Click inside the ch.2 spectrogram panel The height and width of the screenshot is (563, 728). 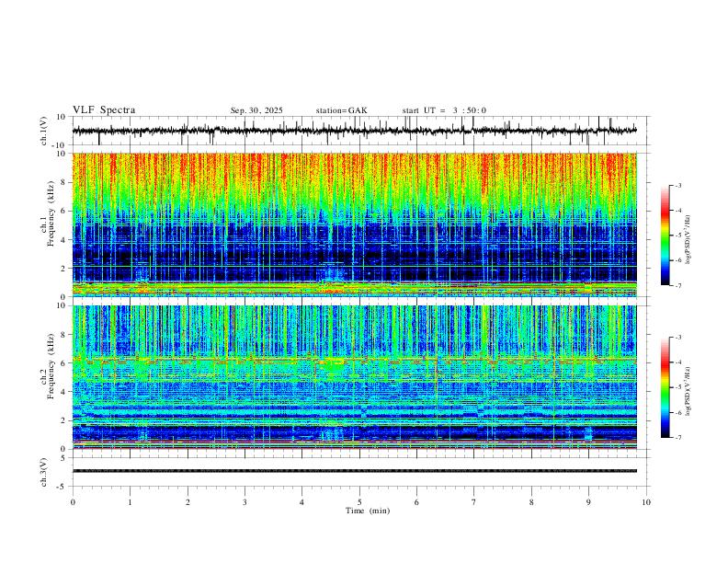tap(355, 377)
